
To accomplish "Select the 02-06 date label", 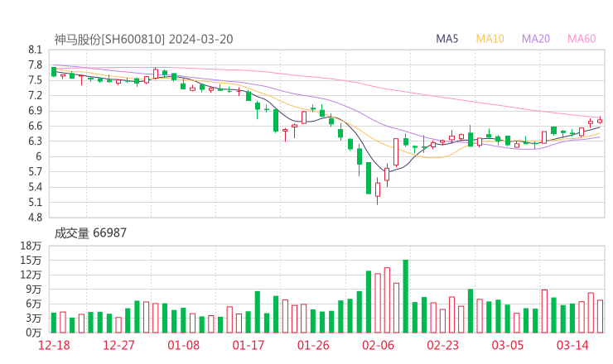I will click(x=378, y=345).
